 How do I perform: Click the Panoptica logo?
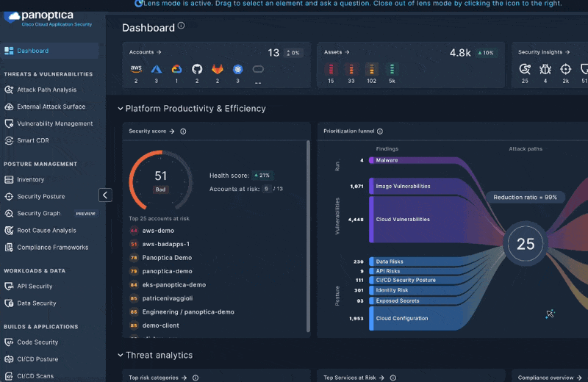(x=48, y=18)
